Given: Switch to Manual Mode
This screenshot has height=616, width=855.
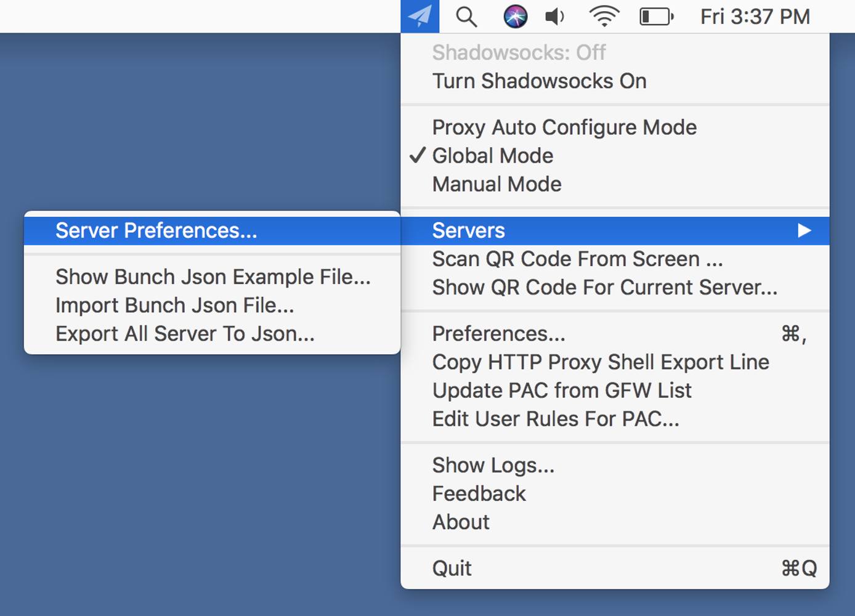Looking at the screenshot, I should [496, 184].
